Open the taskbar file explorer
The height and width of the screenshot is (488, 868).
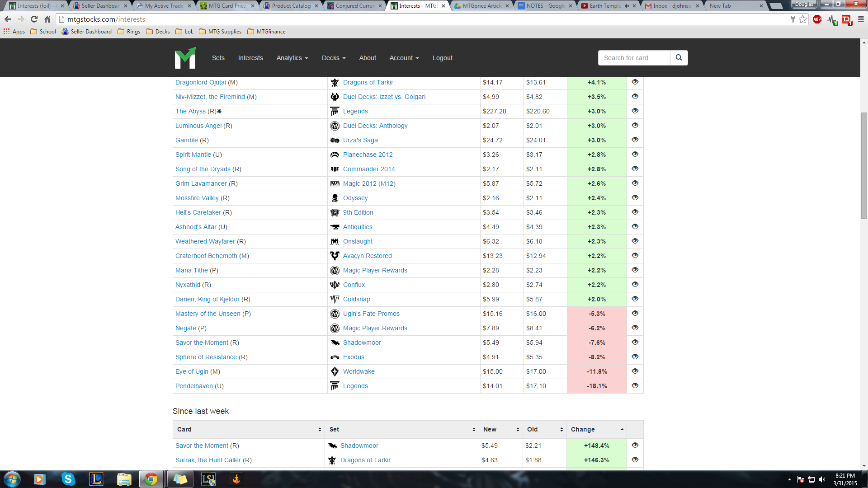point(124,479)
